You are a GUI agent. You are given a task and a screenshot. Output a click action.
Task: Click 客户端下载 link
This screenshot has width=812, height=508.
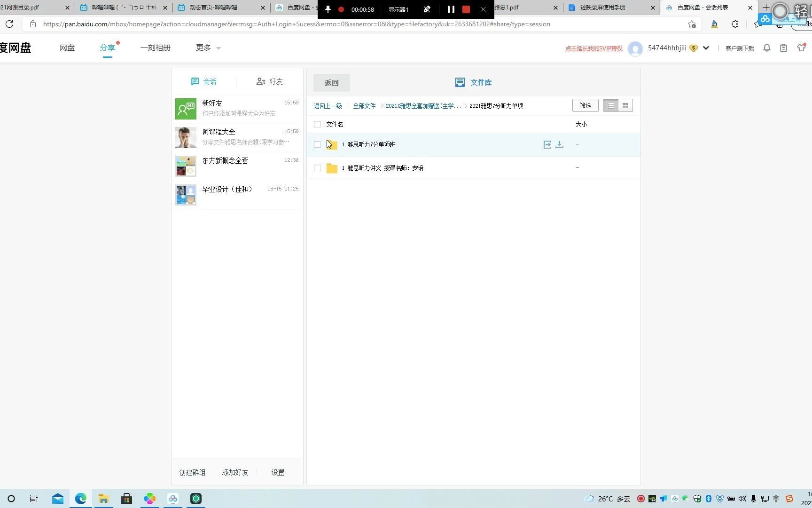coord(740,48)
